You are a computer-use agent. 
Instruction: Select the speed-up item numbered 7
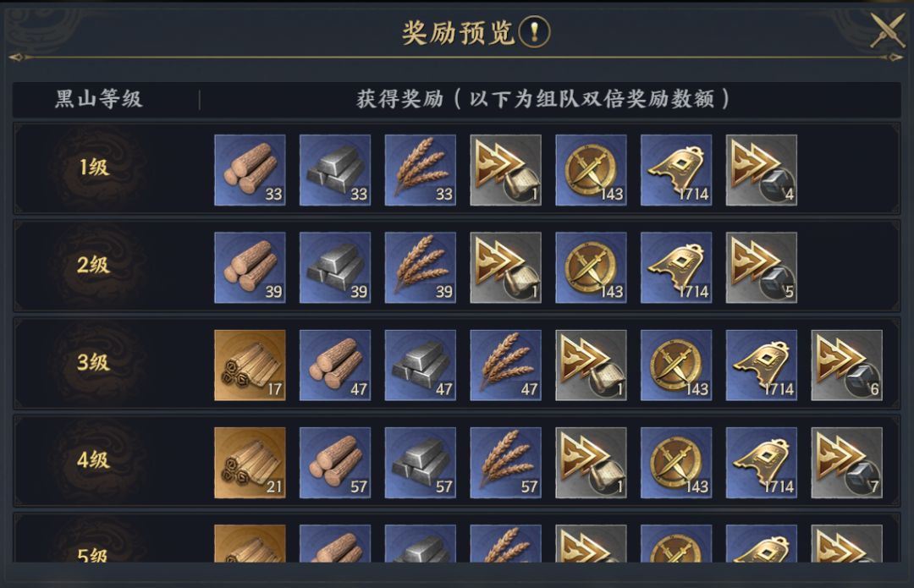click(846, 463)
